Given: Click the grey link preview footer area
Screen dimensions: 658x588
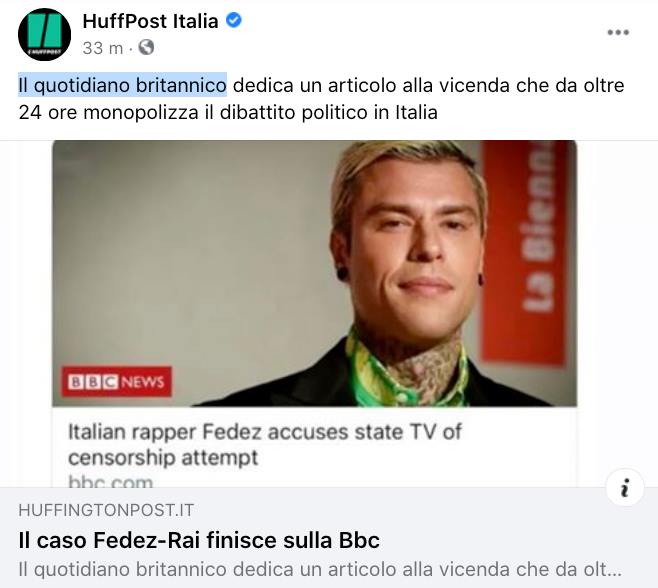Looking at the screenshot, I should [329, 538].
